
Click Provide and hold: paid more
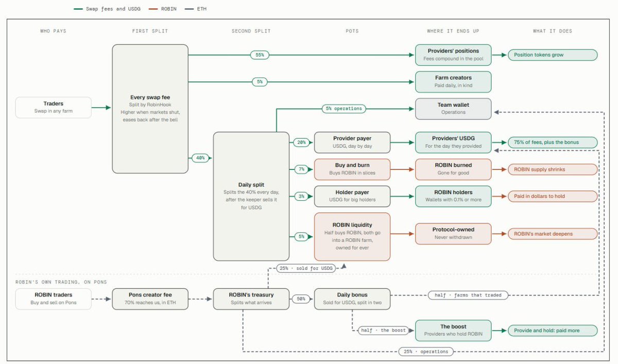coord(552,330)
